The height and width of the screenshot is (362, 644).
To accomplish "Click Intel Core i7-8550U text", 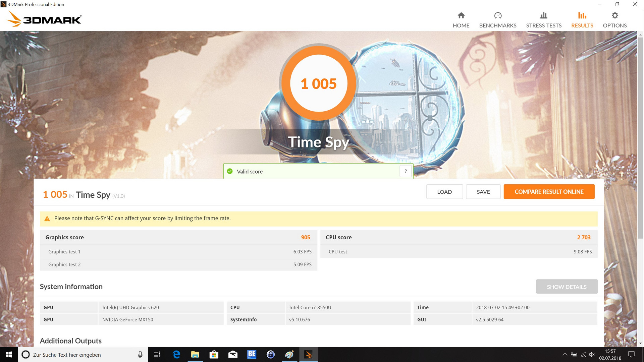I will (310, 307).
